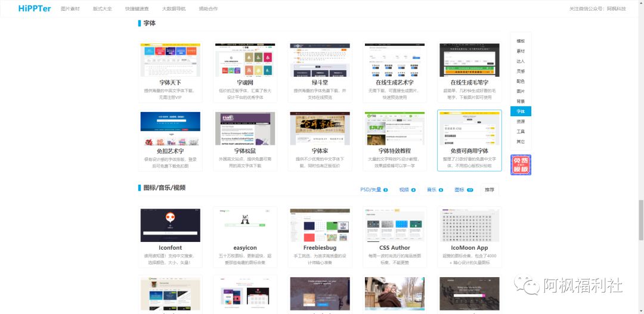Open the 免扣艺术字 thumbnail
644x314 pixels.
[x=171, y=129]
